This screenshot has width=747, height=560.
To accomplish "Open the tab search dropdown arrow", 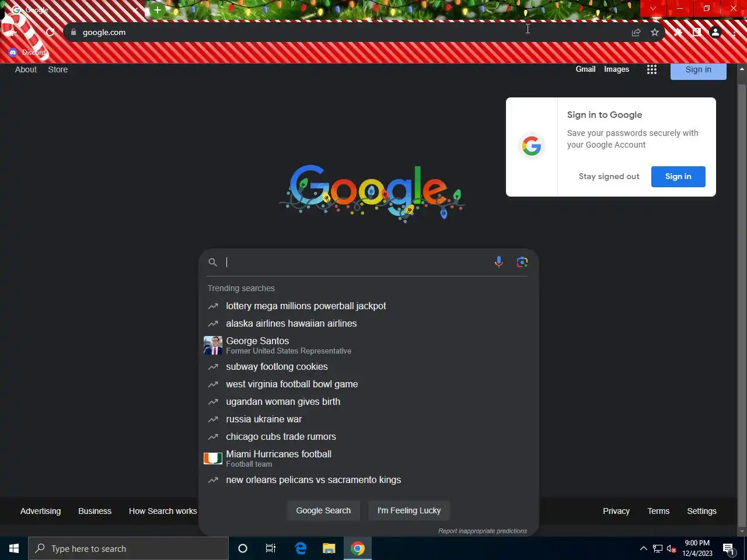I will (x=653, y=8).
